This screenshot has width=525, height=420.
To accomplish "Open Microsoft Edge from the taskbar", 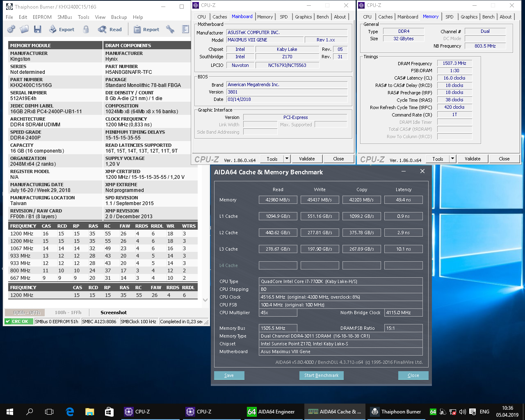I will point(70,411).
